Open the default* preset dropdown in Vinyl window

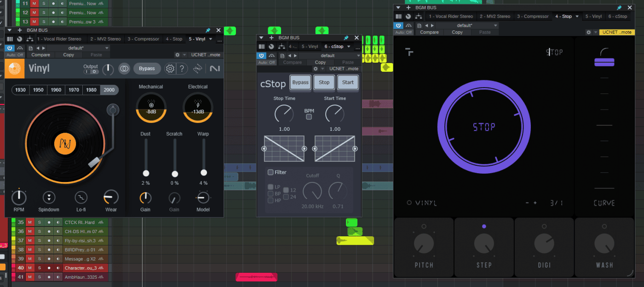78,48
